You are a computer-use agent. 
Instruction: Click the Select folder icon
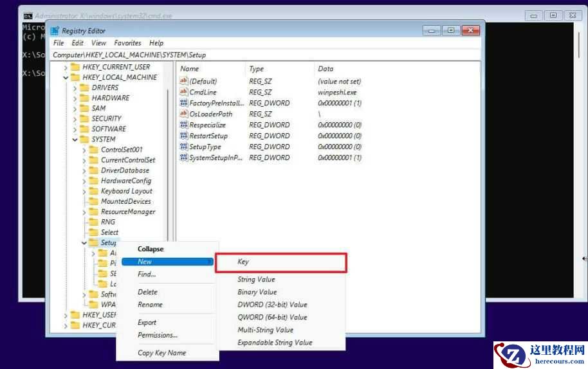click(93, 232)
